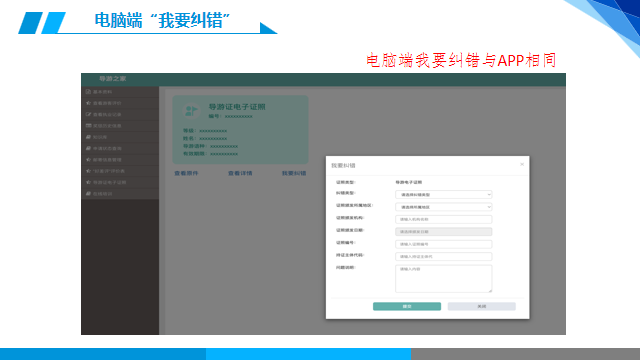
Task: Open the 纠错类型 dropdown
Action: click(x=443, y=195)
